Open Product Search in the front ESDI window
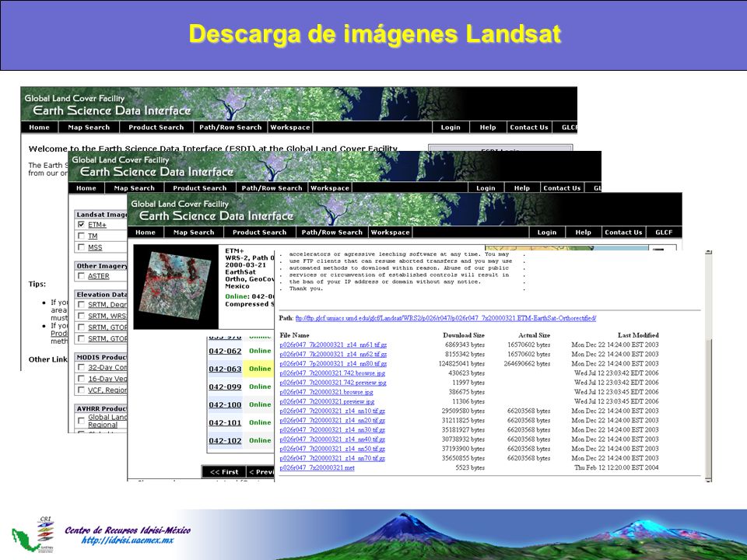 (x=260, y=233)
